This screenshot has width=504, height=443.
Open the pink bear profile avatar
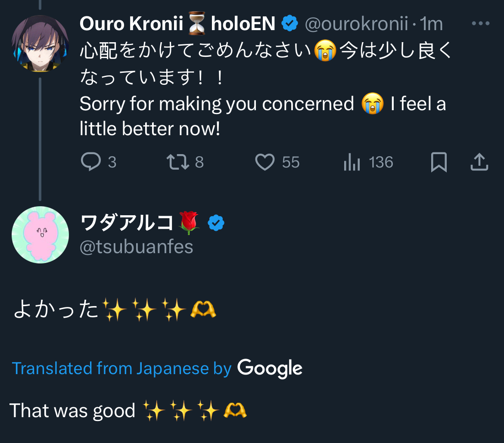(40, 235)
